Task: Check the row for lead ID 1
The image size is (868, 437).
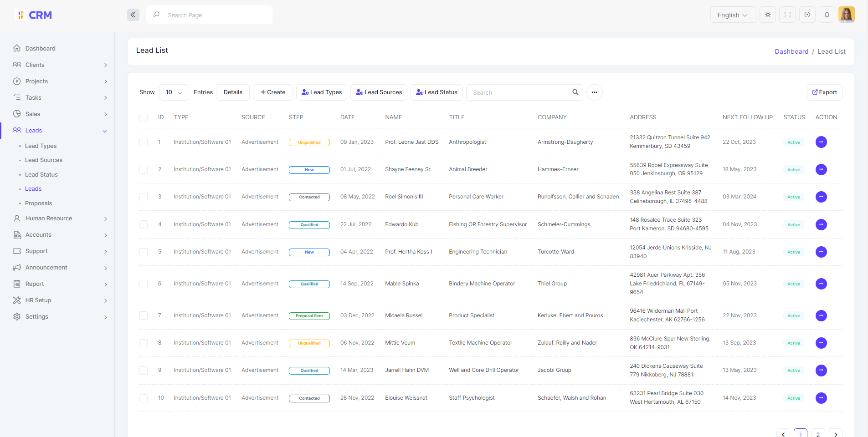Action: point(144,142)
